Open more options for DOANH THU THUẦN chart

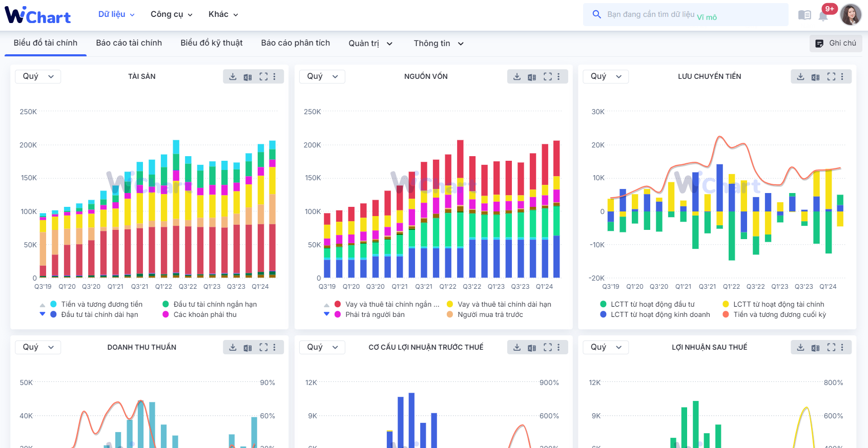click(x=275, y=347)
